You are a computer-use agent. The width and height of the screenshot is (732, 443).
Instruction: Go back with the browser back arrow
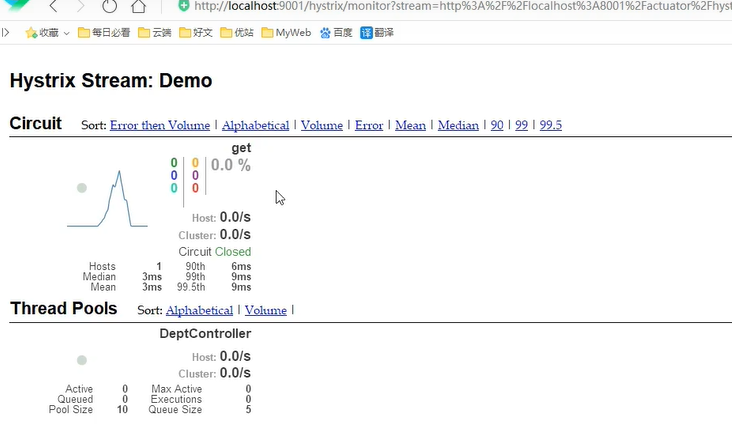[x=53, y=6]
